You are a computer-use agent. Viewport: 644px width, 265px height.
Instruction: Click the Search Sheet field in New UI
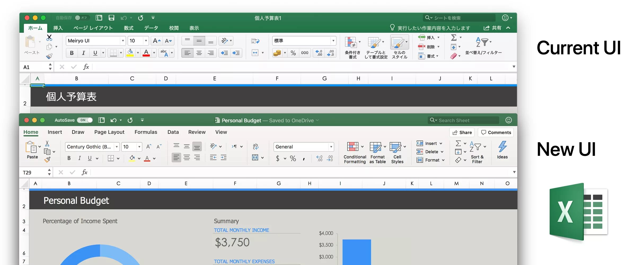[463, 120]
